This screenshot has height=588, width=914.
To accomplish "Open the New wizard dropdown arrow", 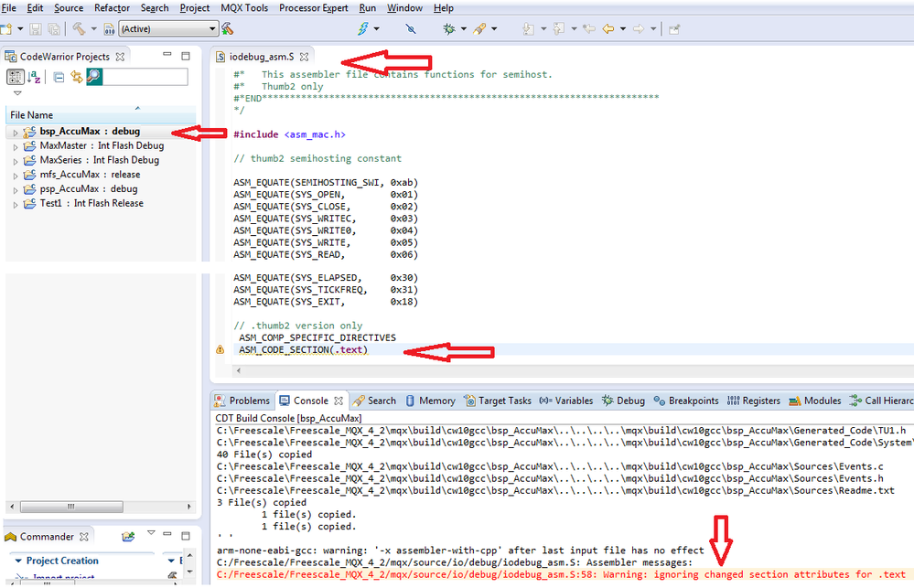I will click(x=20, y=28).
